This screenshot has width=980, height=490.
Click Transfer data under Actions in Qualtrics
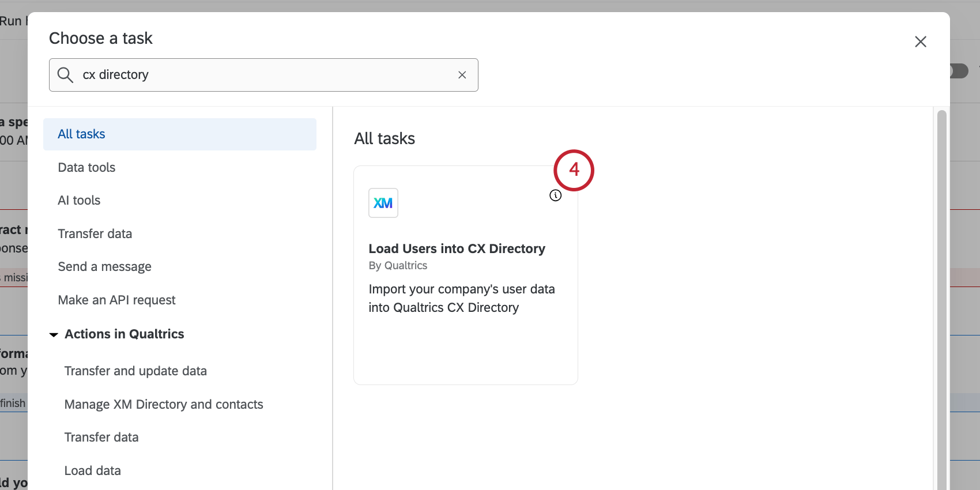tap(101, 438)
